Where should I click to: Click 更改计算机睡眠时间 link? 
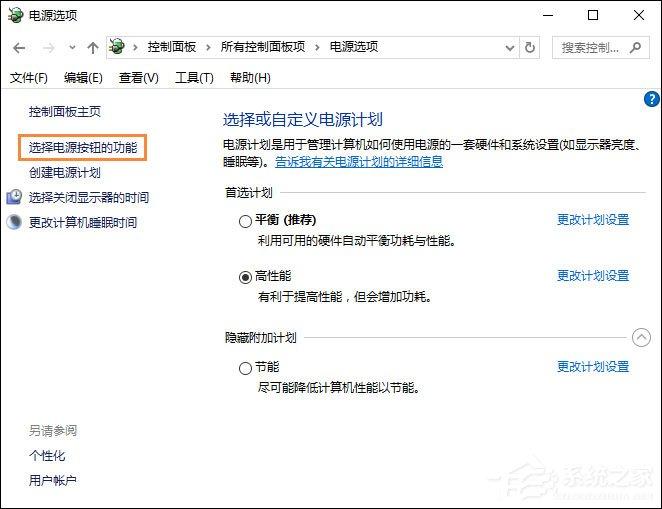[83, 222]
